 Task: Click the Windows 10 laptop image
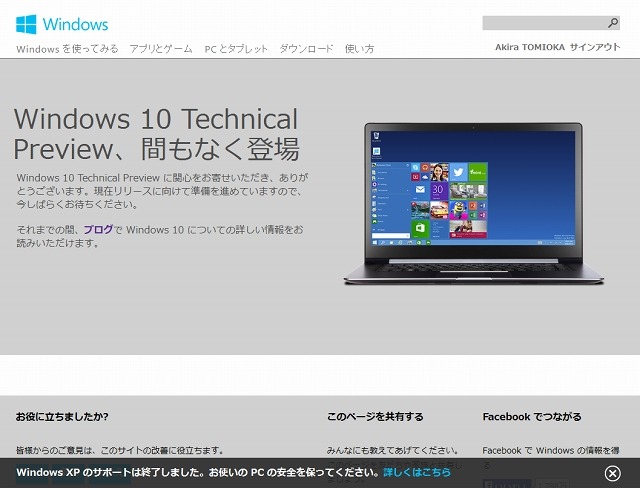pos(473,203)
